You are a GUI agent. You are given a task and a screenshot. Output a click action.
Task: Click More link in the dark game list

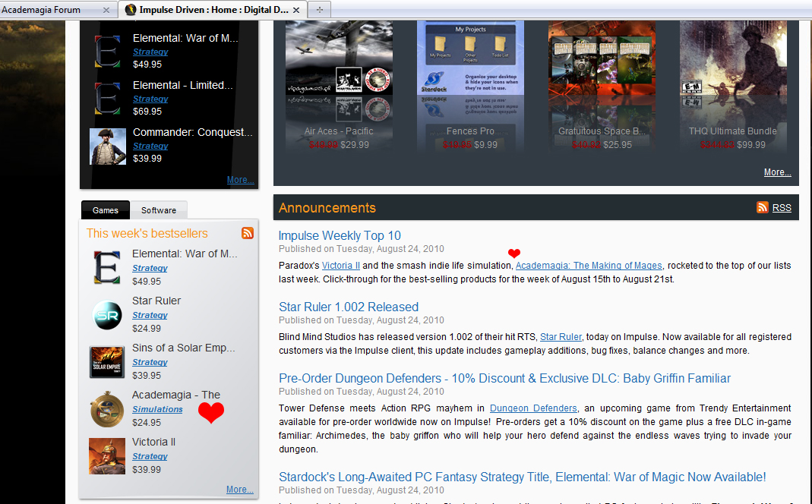(x=240, y=180)
